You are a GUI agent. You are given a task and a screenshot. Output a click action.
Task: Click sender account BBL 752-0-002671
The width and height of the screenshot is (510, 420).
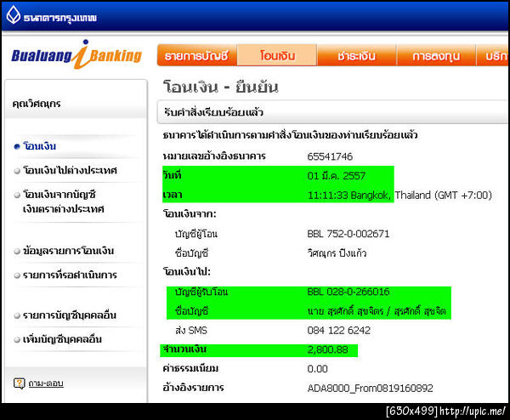pos(348,234)
